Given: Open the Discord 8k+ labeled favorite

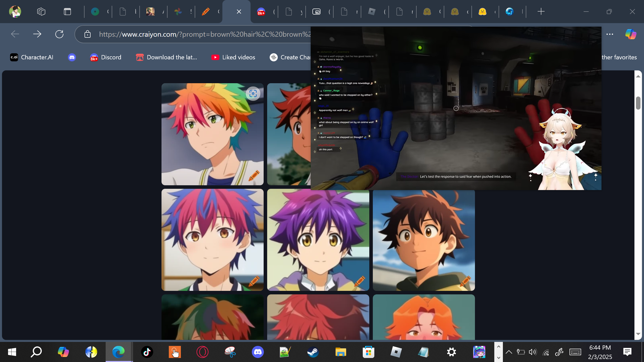Looking at the screenshot, I should click(106, 57).
